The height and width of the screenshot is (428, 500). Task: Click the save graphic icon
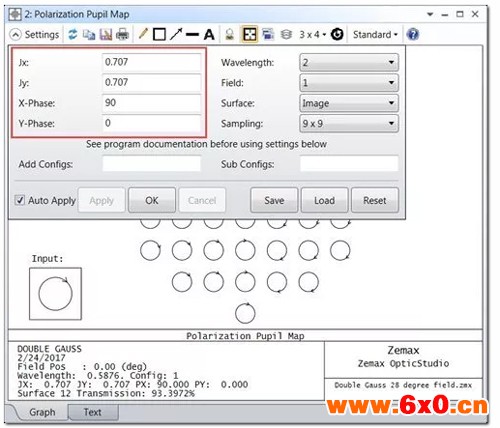tap(106, 34)
